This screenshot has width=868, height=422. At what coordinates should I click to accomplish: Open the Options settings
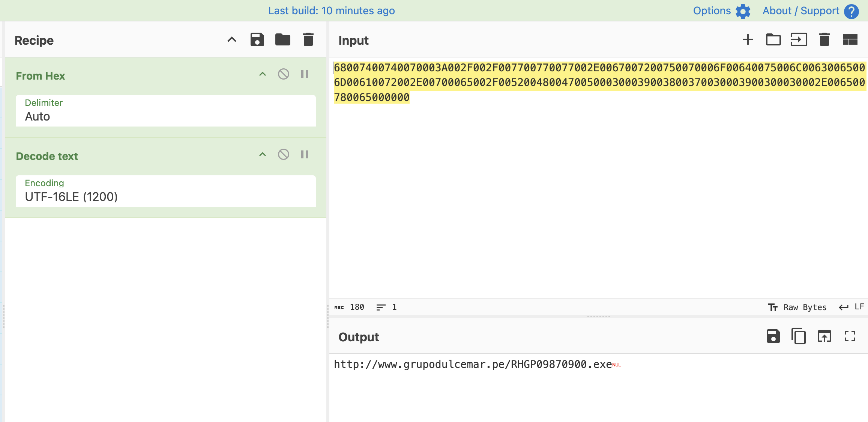point(722,11)
